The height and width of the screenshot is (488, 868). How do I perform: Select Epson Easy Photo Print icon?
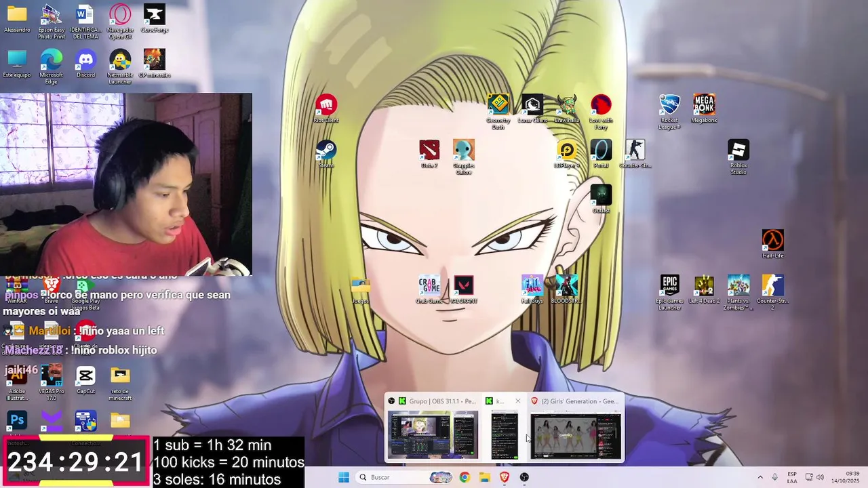[x=51, y=21]
